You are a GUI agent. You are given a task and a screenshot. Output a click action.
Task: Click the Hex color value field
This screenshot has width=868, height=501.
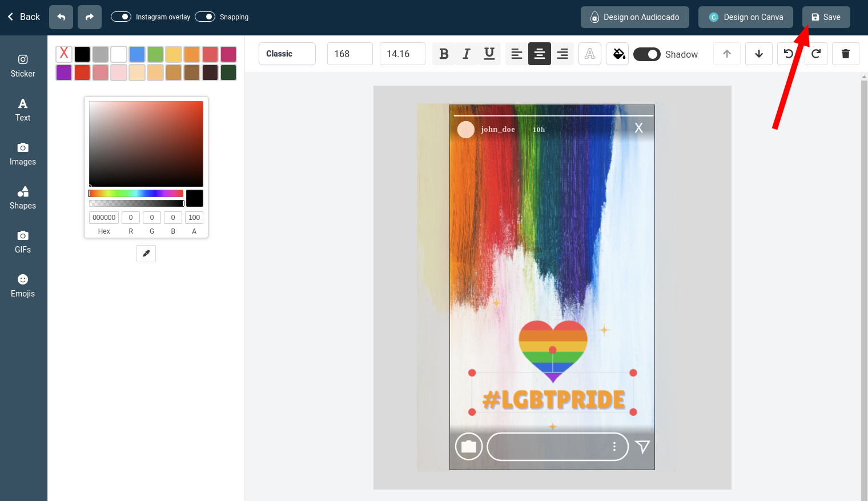coord(104,218)
